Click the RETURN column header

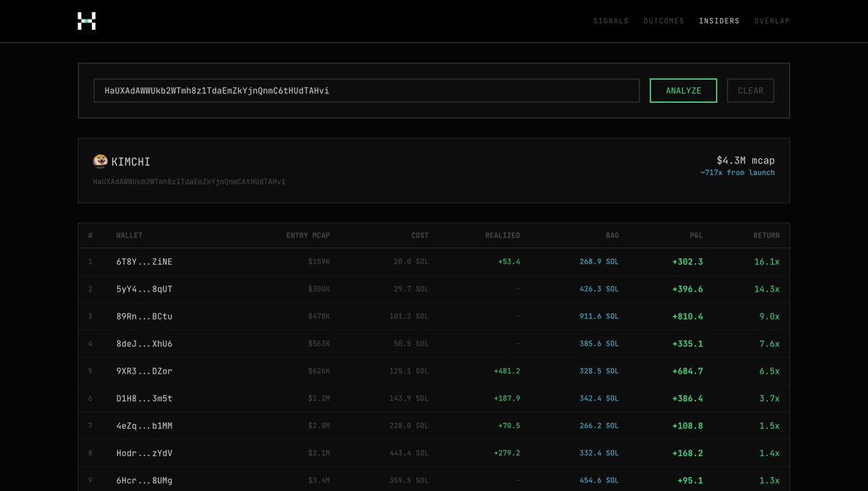click(766, 236)
